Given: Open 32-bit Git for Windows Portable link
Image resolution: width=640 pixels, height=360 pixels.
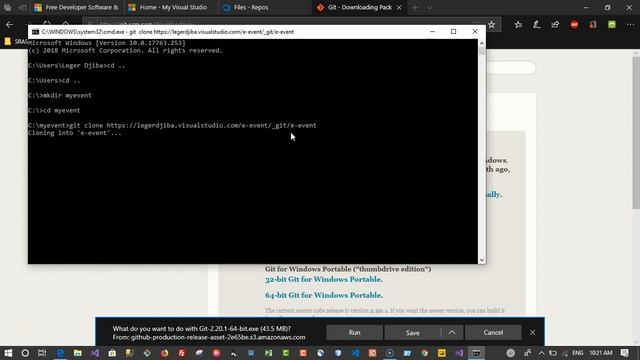Looking at the screenshot, I should 324,279.
